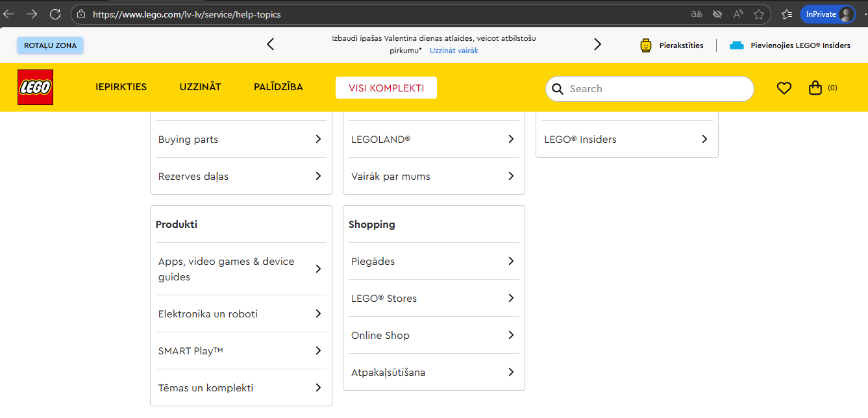Click the search magnifier icon

[x=557, y=89]
